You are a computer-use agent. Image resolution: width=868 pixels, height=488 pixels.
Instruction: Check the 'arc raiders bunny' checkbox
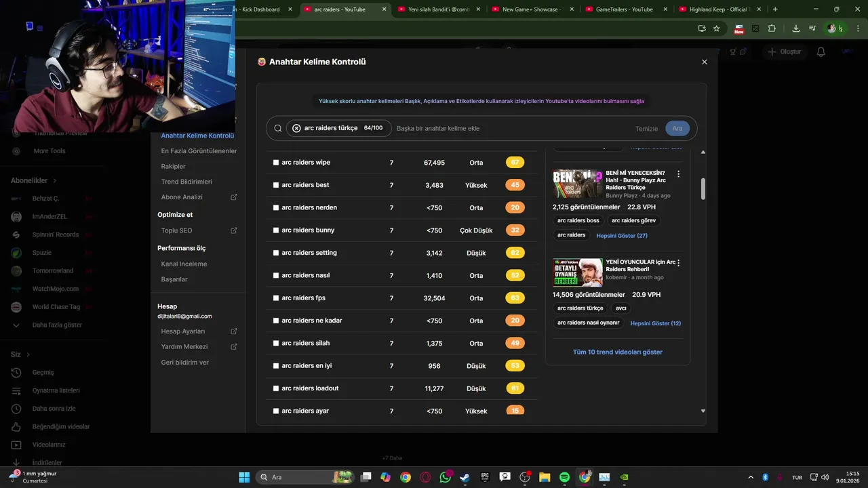coord(276,230)
